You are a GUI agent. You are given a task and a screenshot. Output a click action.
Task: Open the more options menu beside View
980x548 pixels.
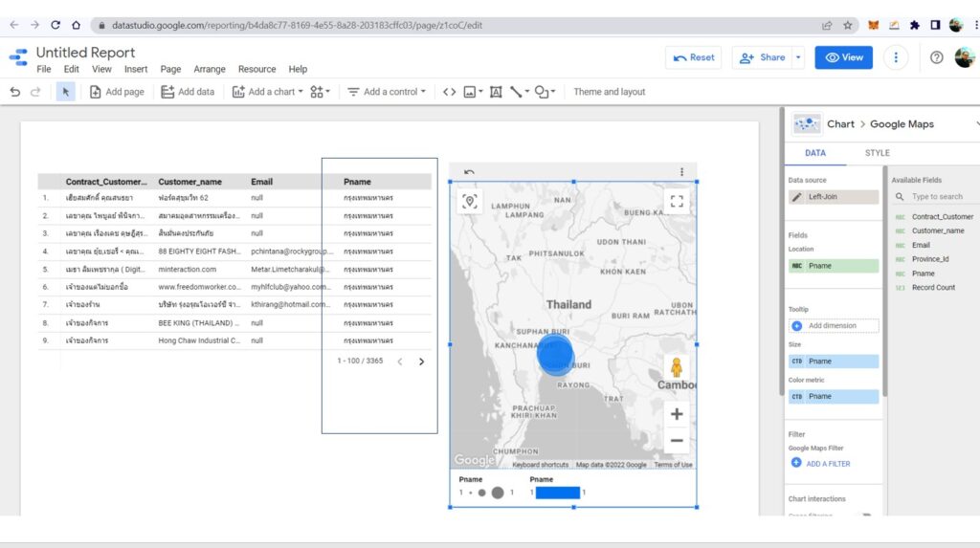point(896,57)
